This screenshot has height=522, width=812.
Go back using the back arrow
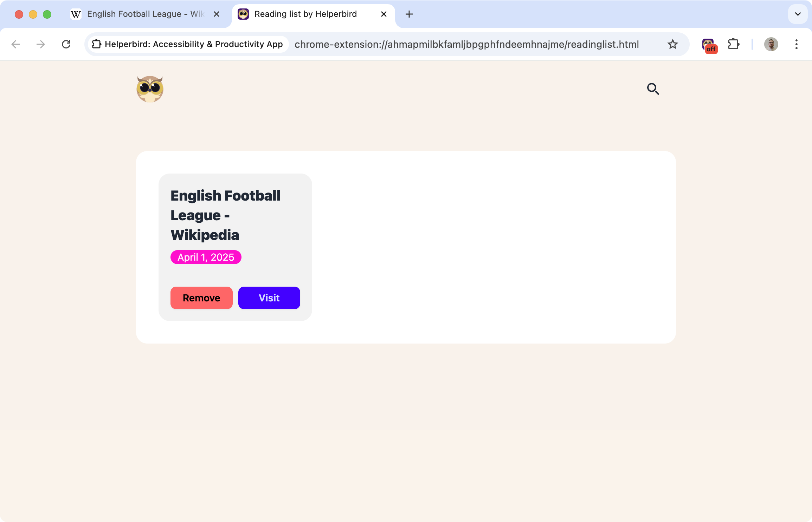16,44
